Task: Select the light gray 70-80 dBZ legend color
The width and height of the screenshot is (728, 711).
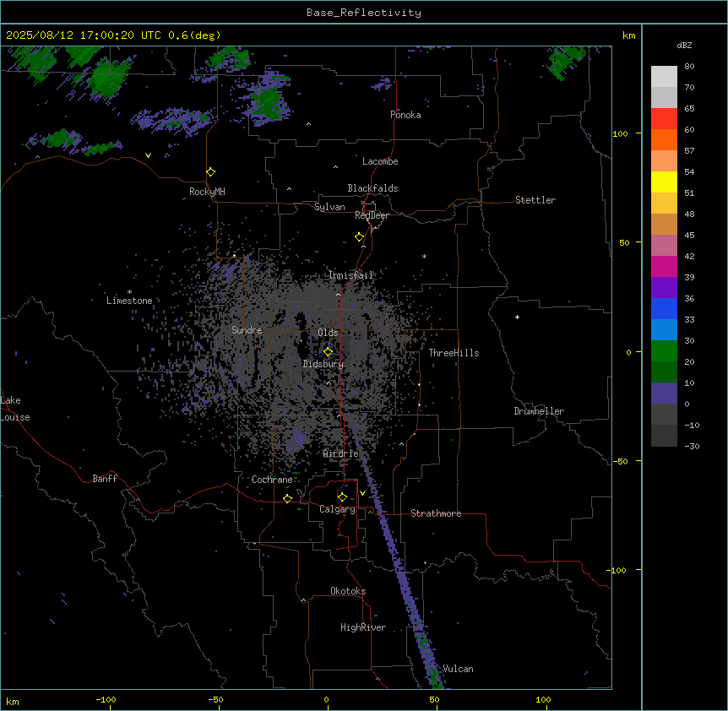Action: (664, 77)
